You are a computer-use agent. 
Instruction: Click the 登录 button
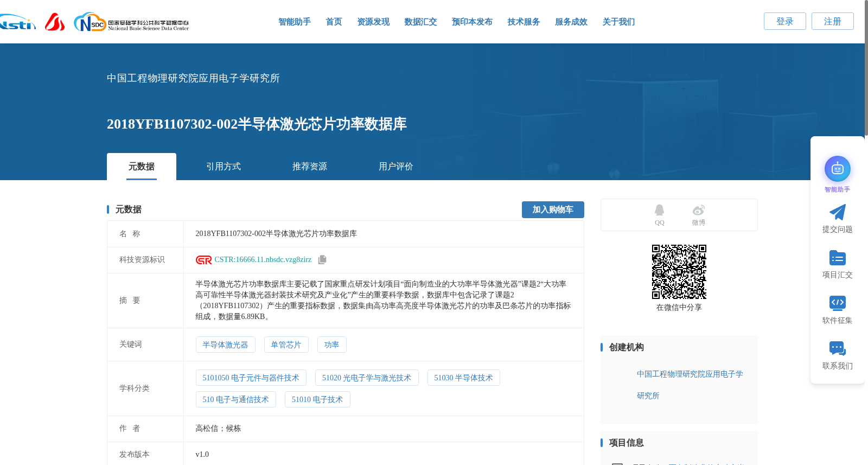pos(785,21)
